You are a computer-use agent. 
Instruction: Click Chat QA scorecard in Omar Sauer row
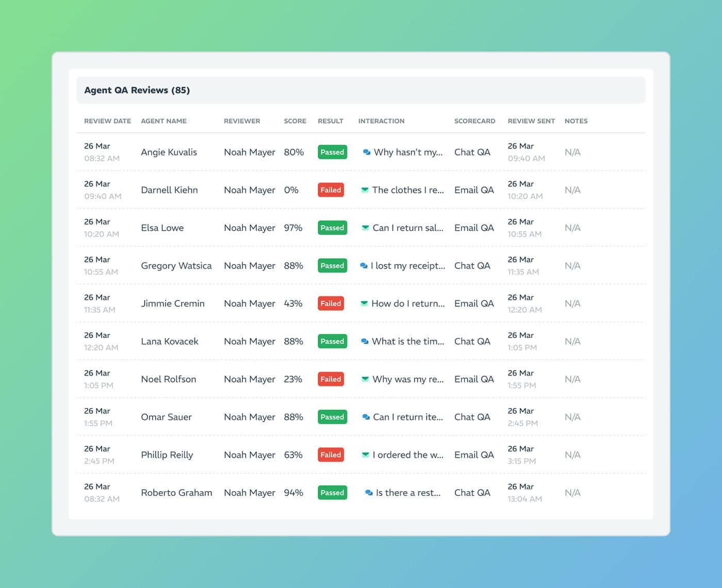472,417
